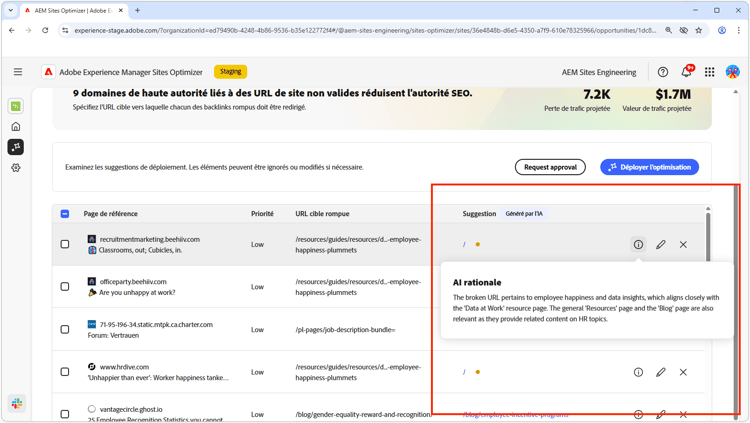Check the www.hrdive.com row checkbox

click(65, 372)
